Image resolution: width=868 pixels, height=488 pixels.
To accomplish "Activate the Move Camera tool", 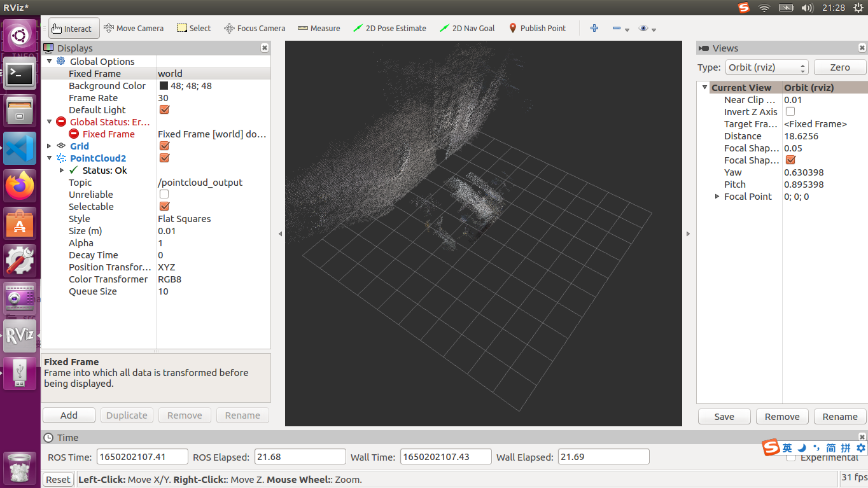I will (x=134, y=28).
